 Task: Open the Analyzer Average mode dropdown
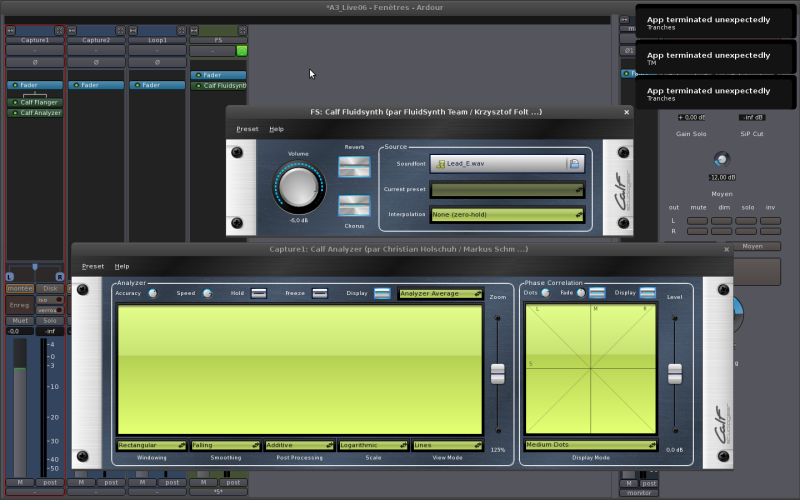coord(440,293)
